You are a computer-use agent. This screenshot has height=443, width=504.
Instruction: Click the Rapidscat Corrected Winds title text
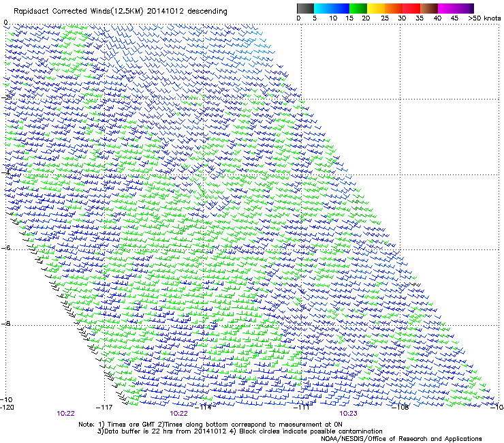pos(121,12)
